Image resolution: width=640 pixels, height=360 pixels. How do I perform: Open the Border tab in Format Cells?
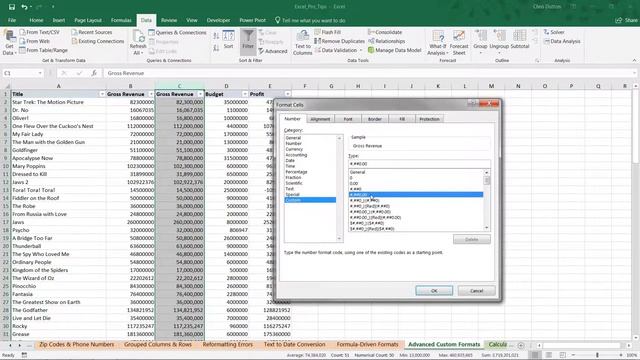[x=375, y=119]
